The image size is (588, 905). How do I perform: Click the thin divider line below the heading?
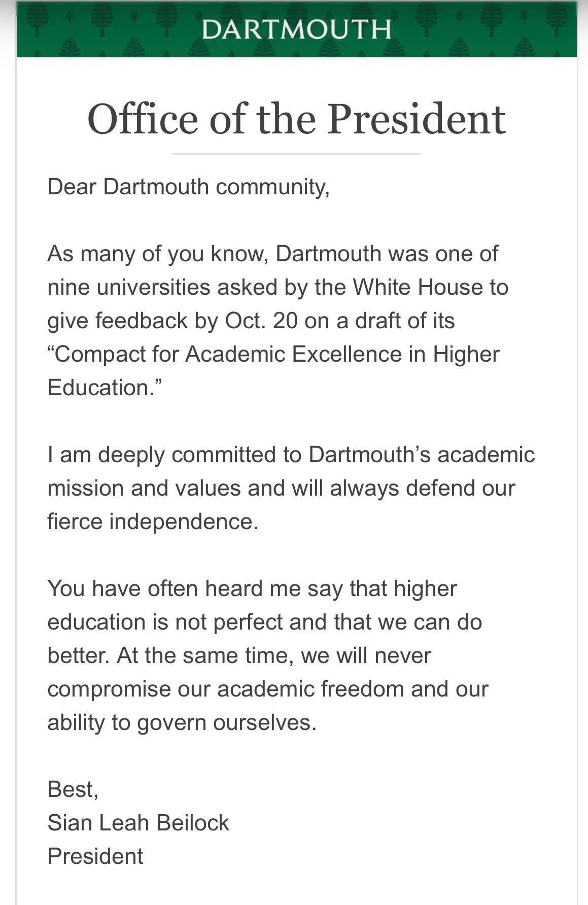point(296,153)
